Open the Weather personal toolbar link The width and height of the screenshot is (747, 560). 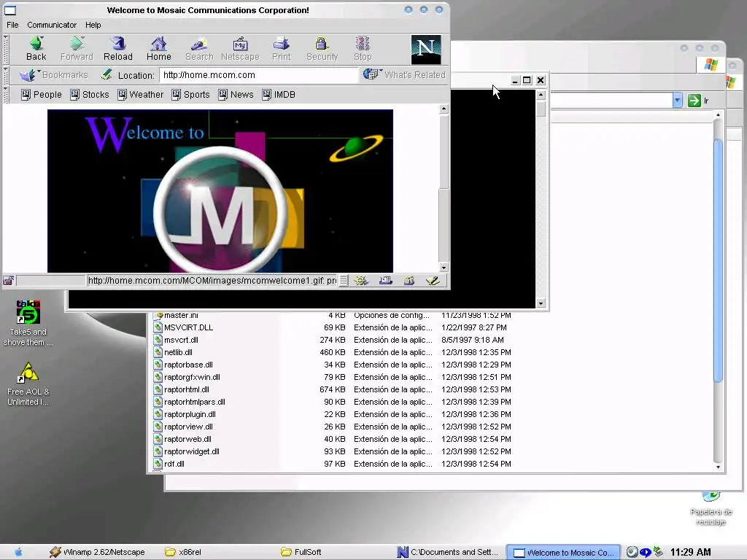141,95
